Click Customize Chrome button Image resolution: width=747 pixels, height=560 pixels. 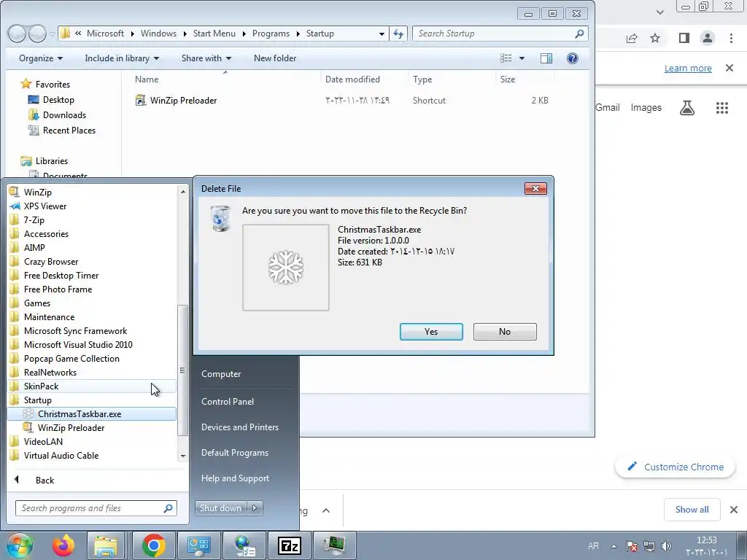pyautogui.click(x=675, y=467)
